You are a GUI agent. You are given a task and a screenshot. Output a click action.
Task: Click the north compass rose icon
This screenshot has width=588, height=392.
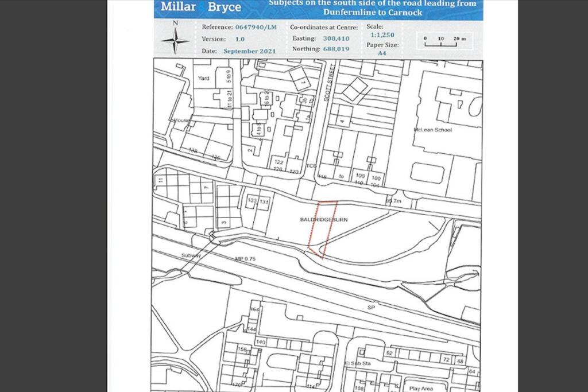tap(175, 40)
